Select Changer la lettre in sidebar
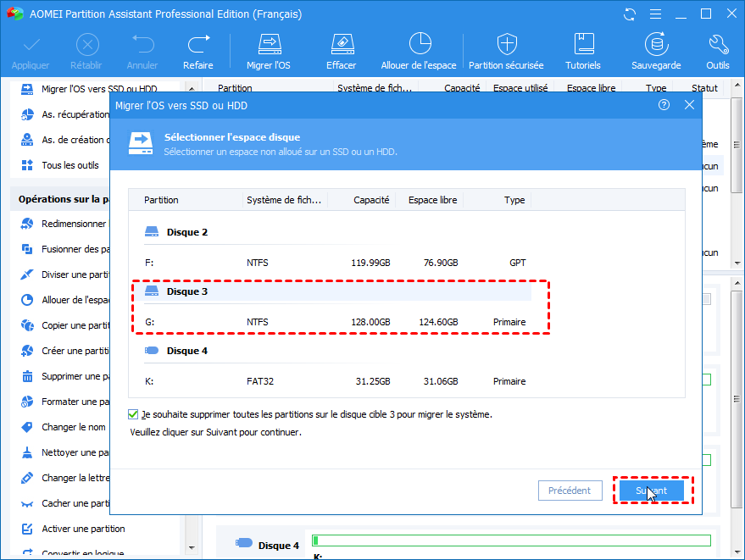Screen dimensions: 745x560 click(65, 478)
